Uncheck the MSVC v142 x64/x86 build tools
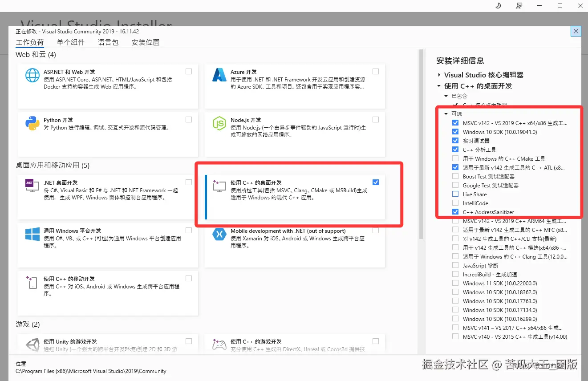This screenshot has height=381, width=588. [x=455, y=123]
